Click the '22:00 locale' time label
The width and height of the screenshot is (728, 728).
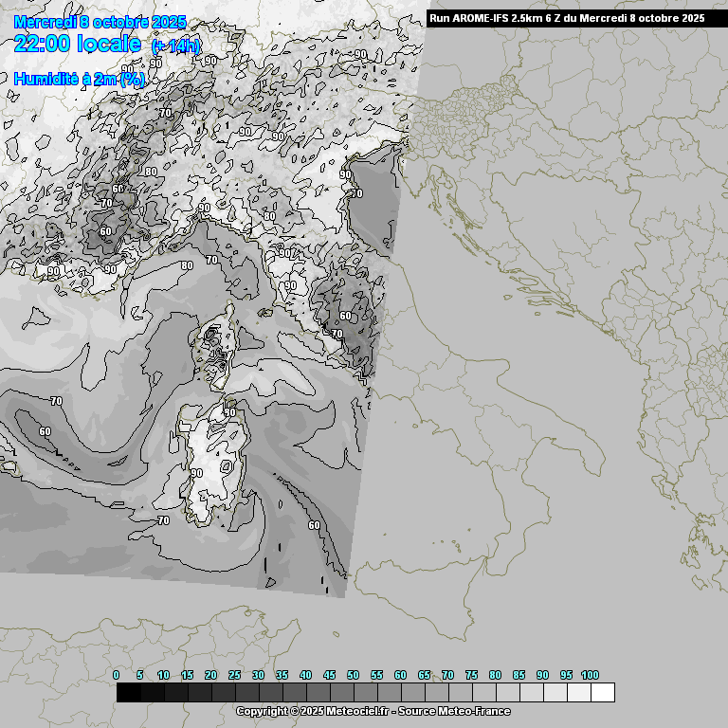tap(78, 44)
